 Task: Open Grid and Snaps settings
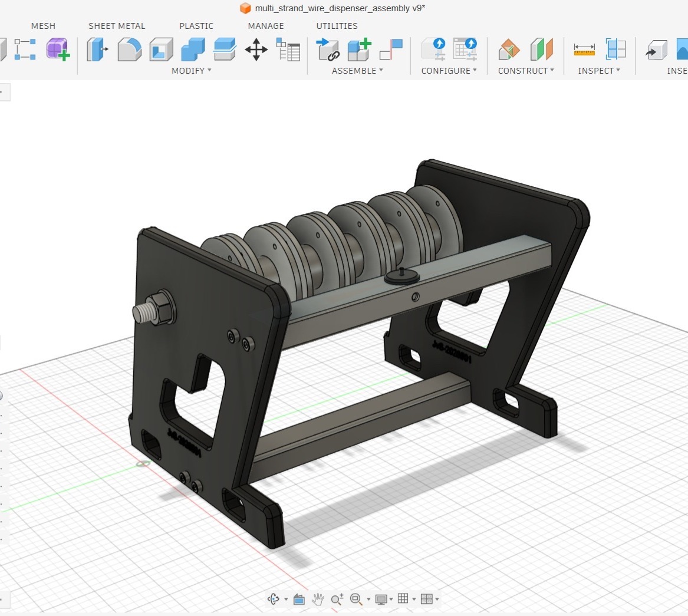click(406, 598)
